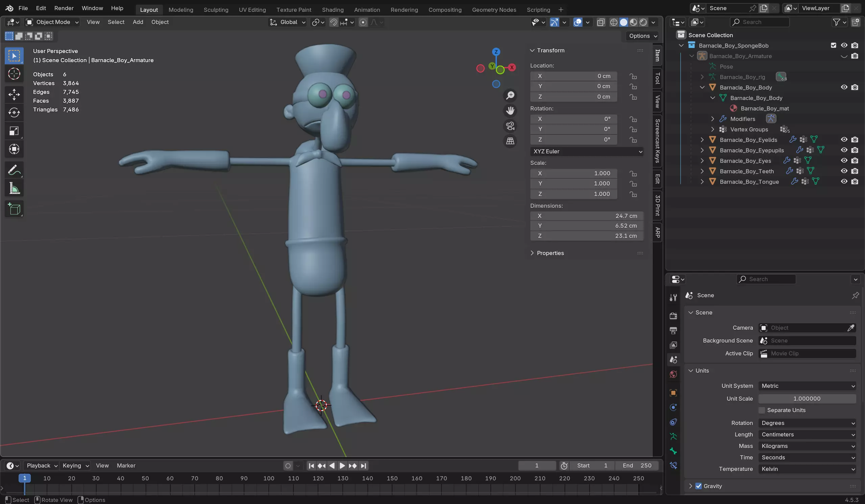Screen dimensions: 865x504
Task: Select the Annotate pencil tool
Action: pyautogui.click(x=14, y=170)
